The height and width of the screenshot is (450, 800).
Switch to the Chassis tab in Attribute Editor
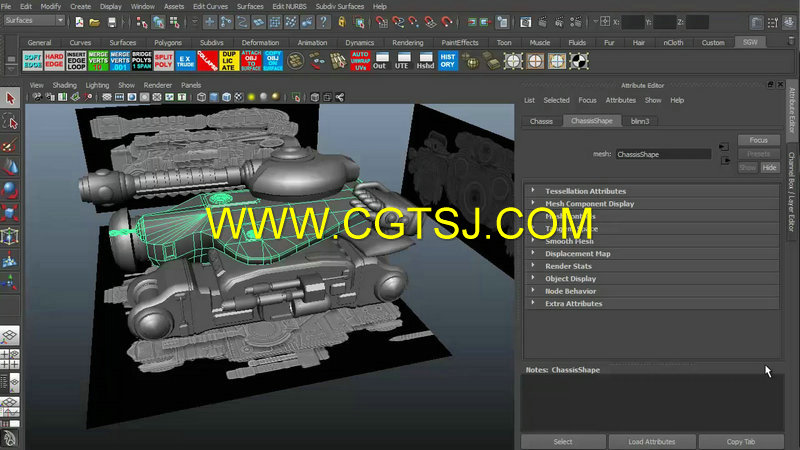click(541, 121)
